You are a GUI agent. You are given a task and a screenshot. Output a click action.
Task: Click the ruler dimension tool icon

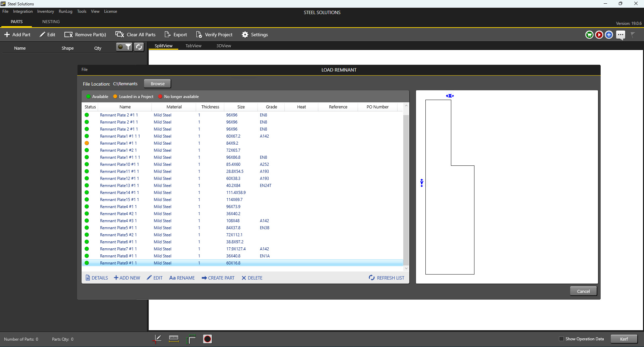(x=174, y=339)
